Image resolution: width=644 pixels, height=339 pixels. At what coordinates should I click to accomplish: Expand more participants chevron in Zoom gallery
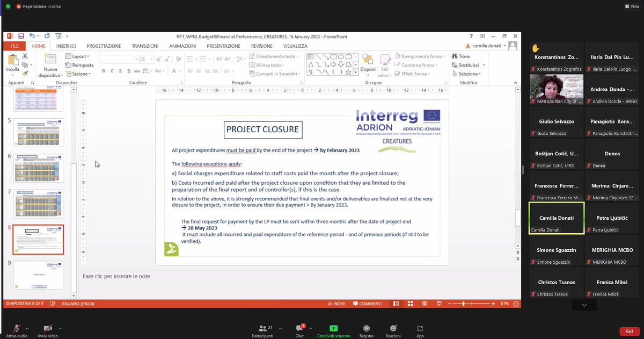[584, 305]
